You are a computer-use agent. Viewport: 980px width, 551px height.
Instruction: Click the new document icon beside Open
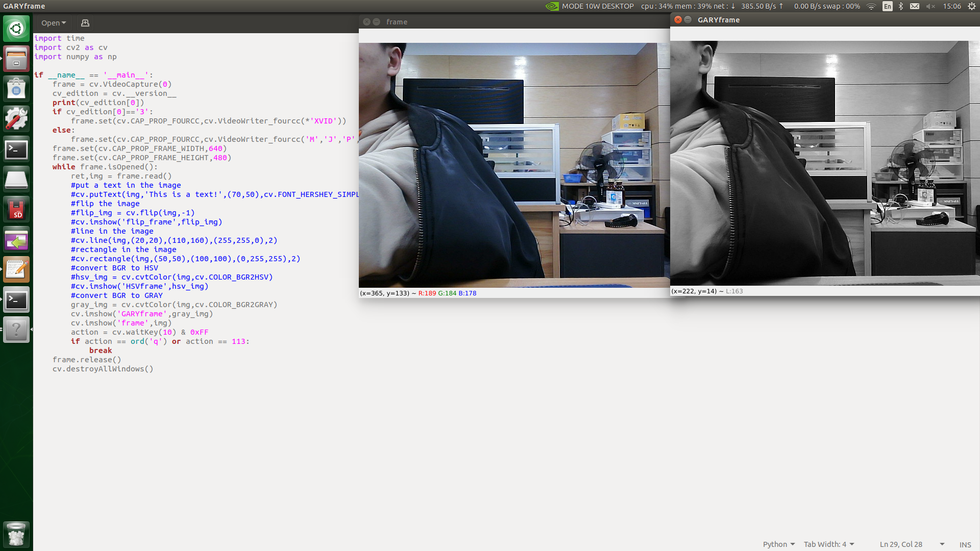(85, 23)
